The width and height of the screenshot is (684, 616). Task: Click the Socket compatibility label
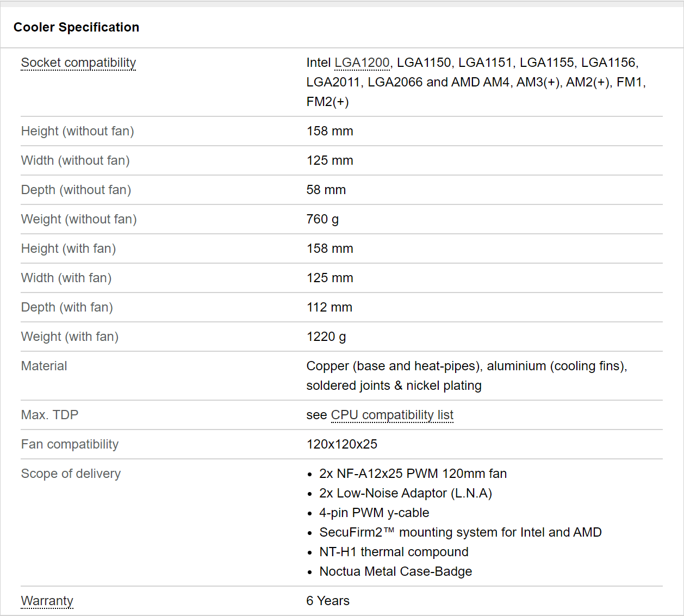coord(78,63)
